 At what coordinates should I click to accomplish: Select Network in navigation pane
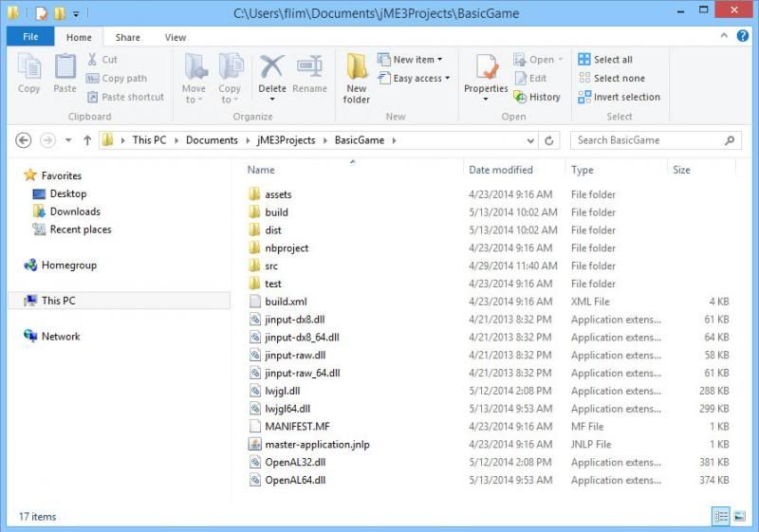click(52, 336)
